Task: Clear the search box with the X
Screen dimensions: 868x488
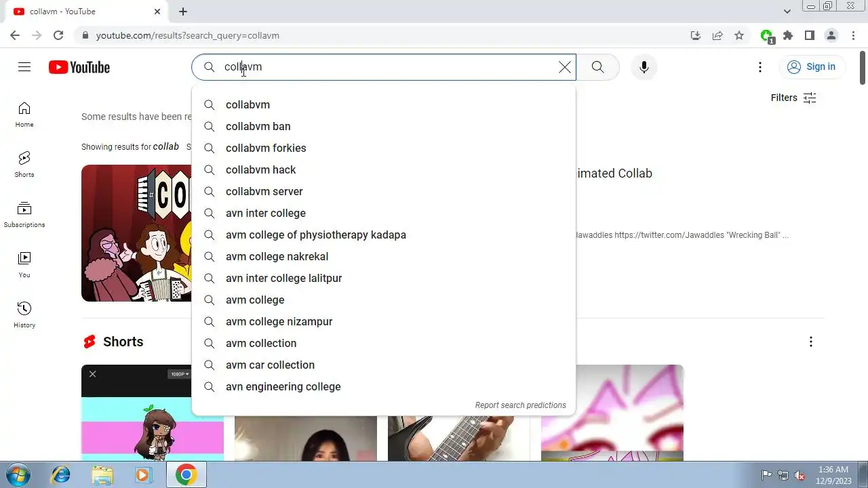Action: pos(565,66)
